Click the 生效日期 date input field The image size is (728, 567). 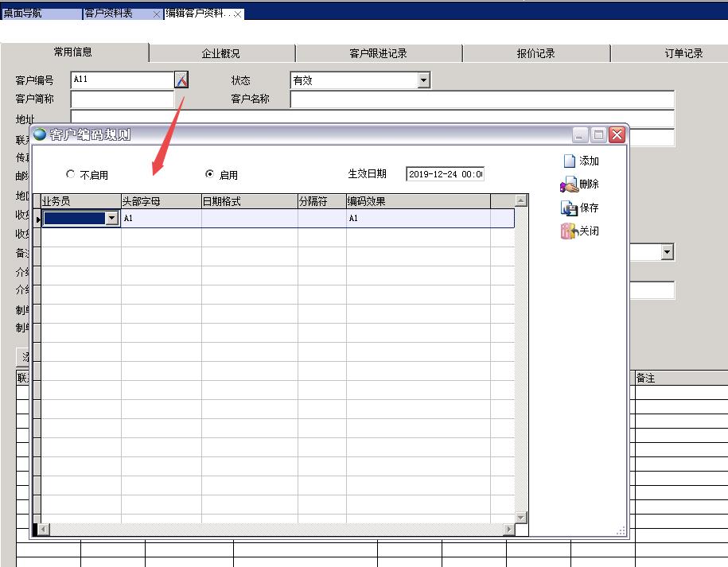[445, 174]
